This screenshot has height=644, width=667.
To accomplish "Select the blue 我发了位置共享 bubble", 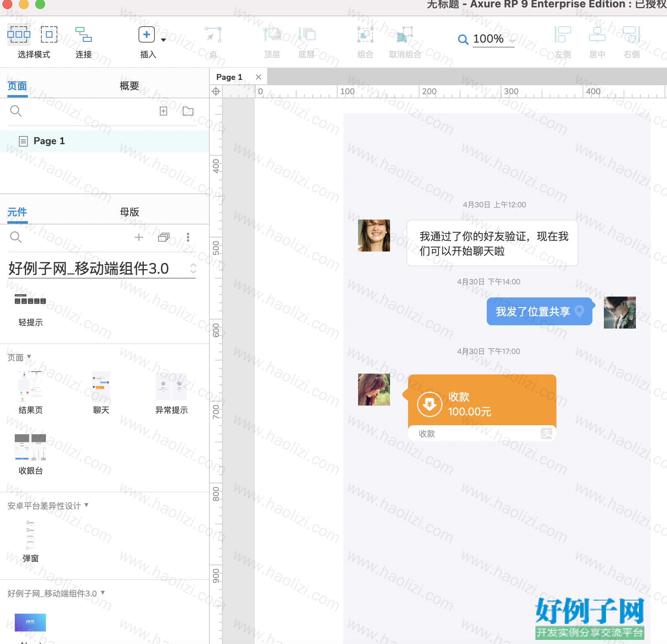I will (540, 311).
